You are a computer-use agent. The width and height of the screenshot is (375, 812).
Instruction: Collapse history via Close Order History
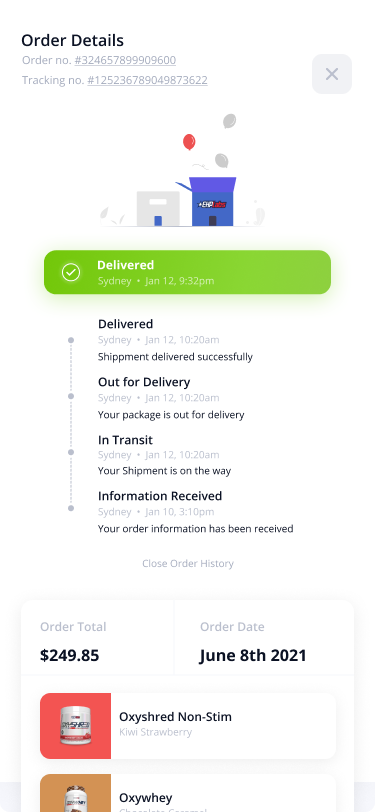pyautogui.click(x=188, y=563)
